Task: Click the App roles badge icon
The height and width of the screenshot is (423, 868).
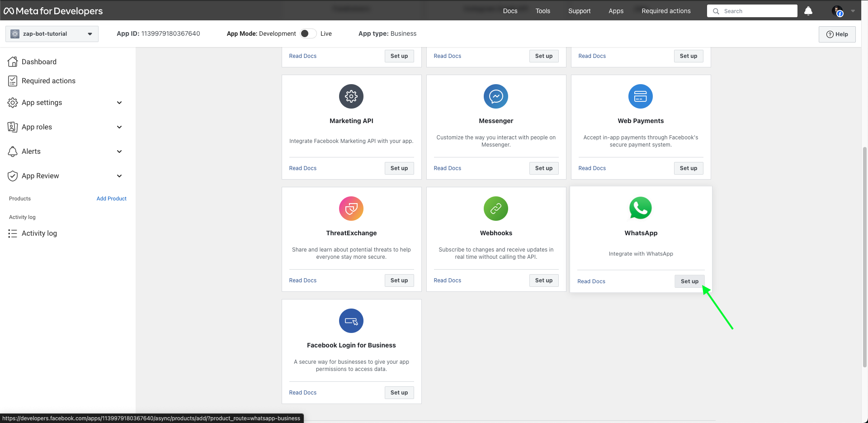Action: click(13, 127)
